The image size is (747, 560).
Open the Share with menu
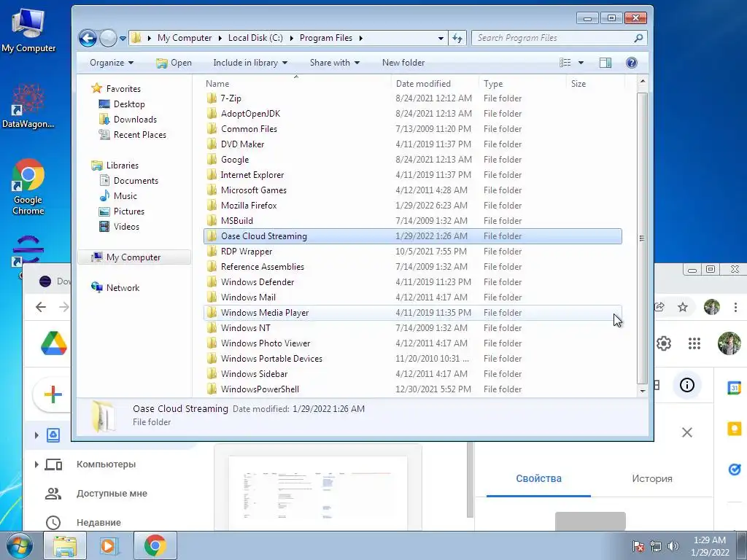coord(334,63)
